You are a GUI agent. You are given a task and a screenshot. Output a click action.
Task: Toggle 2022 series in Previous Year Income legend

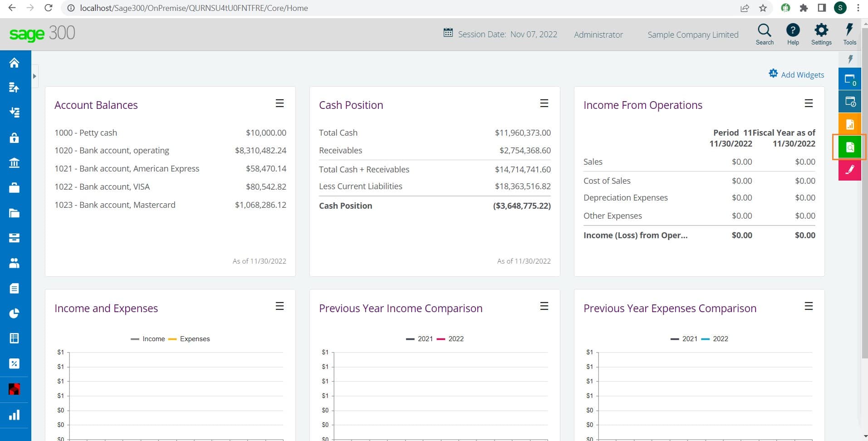pos(450,339)
